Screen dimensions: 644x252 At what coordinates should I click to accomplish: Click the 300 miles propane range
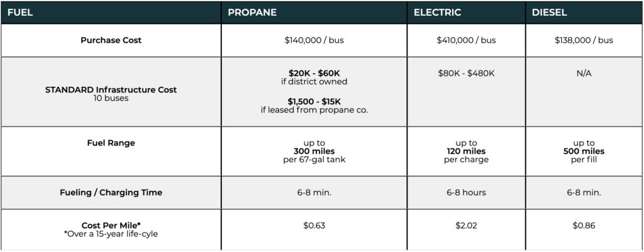pos(314,152)
